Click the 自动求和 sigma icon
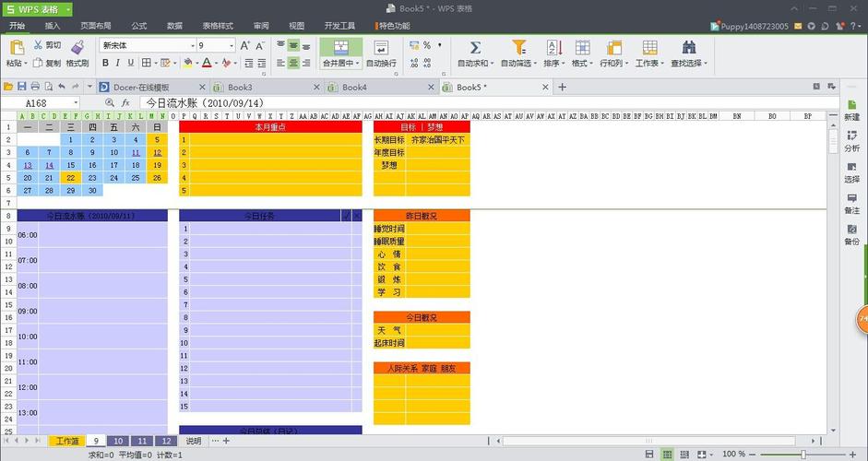This screenshot has height=461, width=868. pyautogui.click(x=475, y=47)
